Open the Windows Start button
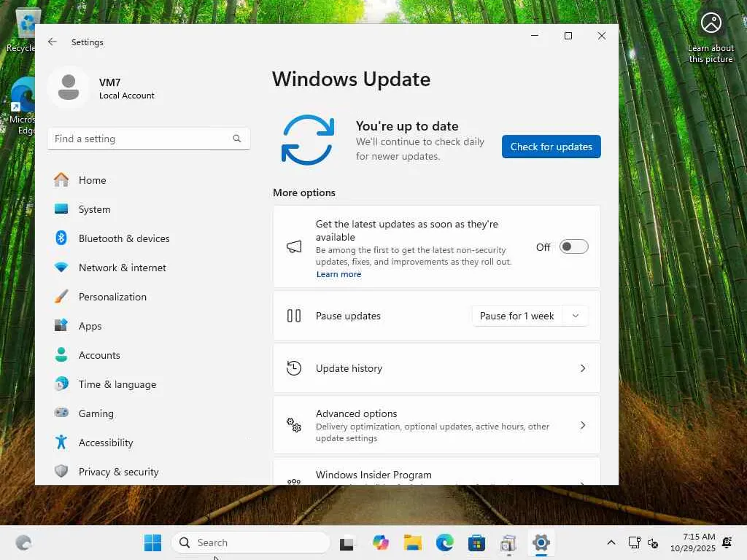Screen dimensions: 747x560 click(153, 542)
